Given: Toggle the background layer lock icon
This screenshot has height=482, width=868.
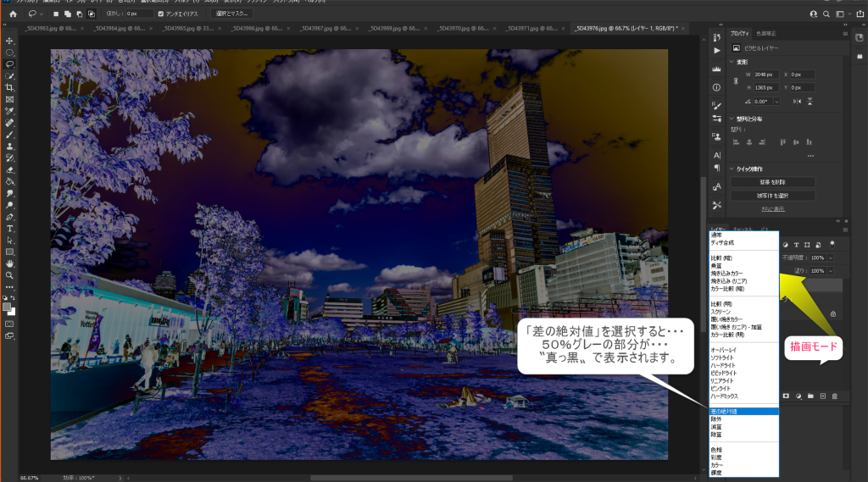Looking at the screenshot, I should point(832,314).
